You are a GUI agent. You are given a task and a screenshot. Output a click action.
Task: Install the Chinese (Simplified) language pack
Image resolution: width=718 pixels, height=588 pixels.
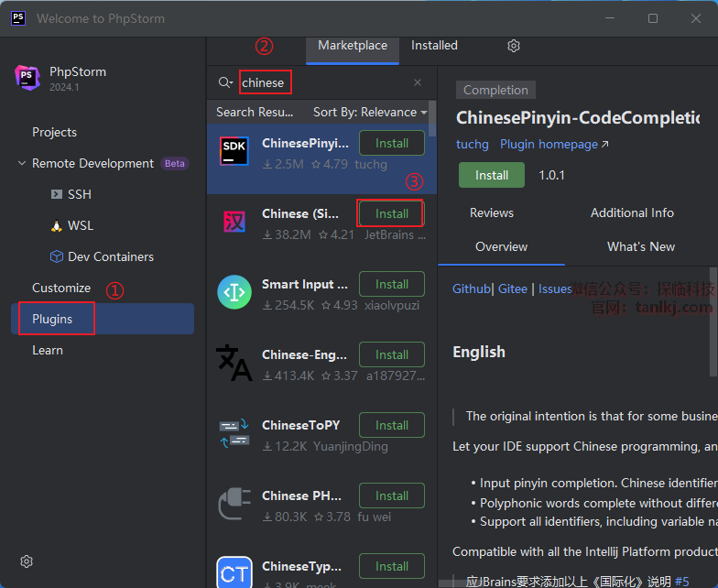click(x=391, y=213)
